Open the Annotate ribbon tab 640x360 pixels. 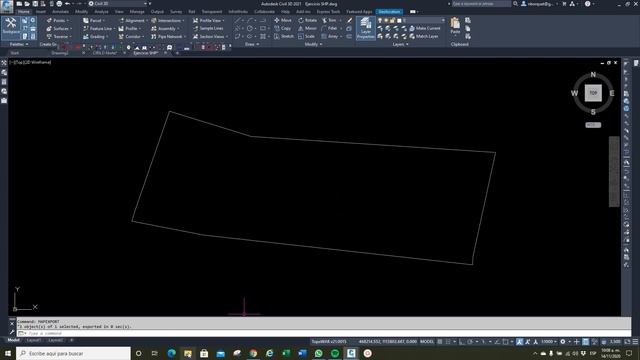[x=60, y=12]
